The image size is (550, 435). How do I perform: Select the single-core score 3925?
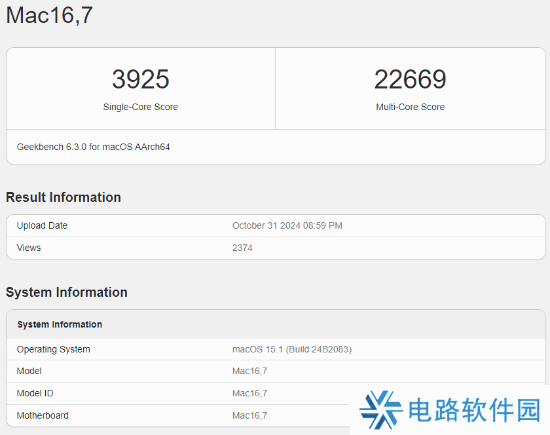(141, 79)
